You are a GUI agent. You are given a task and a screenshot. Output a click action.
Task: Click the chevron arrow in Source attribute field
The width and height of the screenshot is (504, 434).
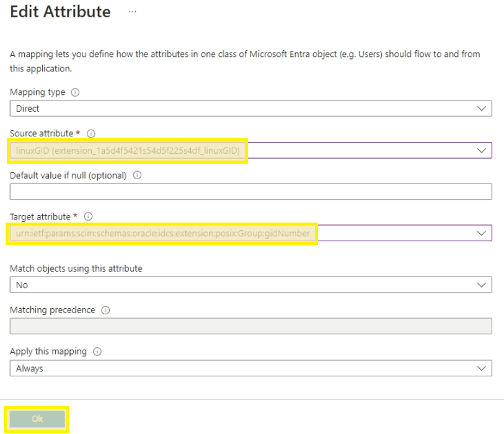coord(481,150)
